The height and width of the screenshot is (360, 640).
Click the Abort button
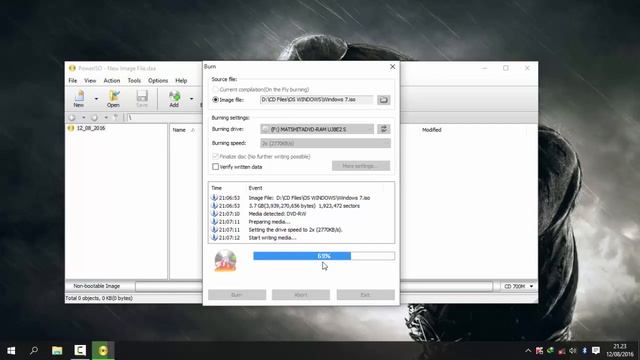301,295
